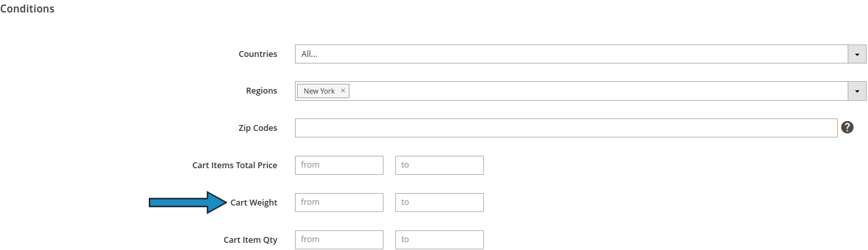Expand the Countries dropdown arrow
The width and height of the screenshot is (868, 250).
click(x=857, y=54)
